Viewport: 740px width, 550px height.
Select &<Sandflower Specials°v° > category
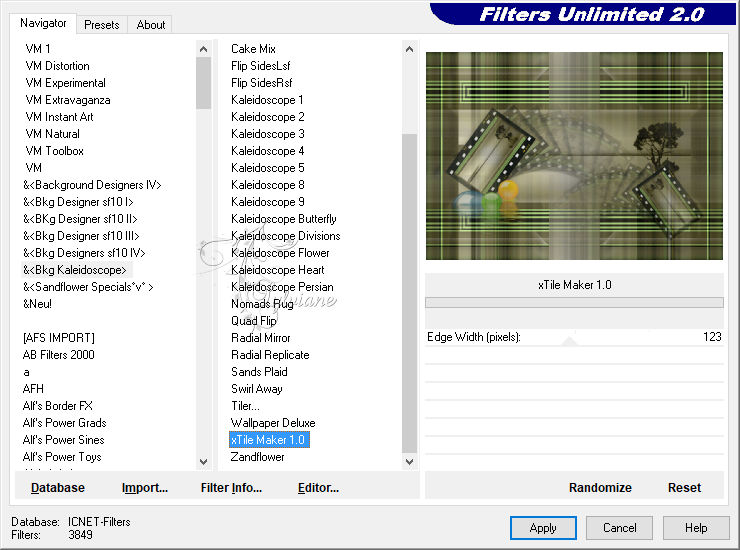point(88,287)
